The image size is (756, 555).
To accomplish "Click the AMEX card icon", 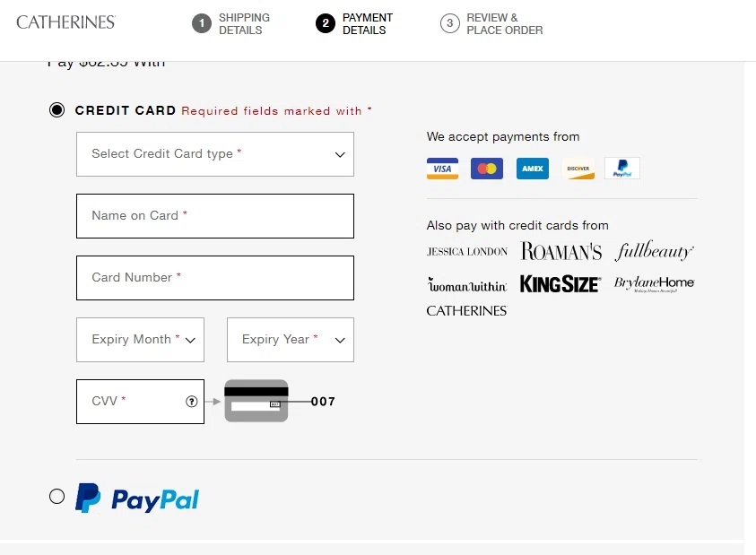I will (533, 169).
